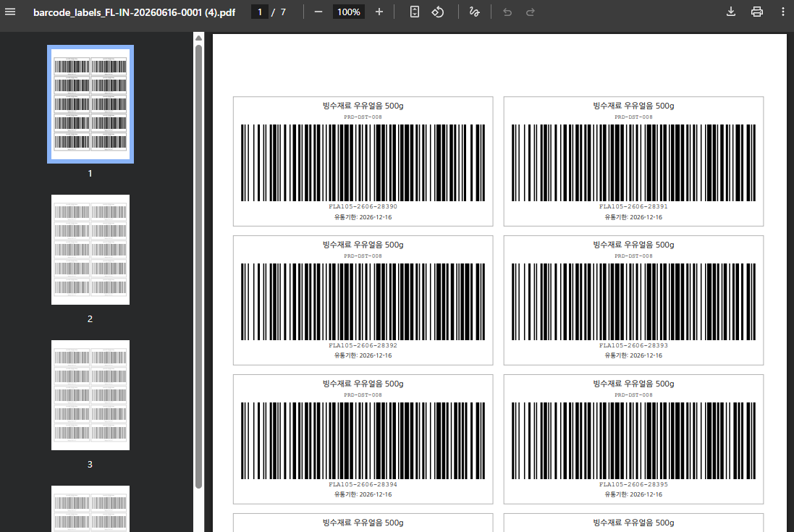Click the undo arrow icon
The image size is (794, 532).
click(507, 12)
